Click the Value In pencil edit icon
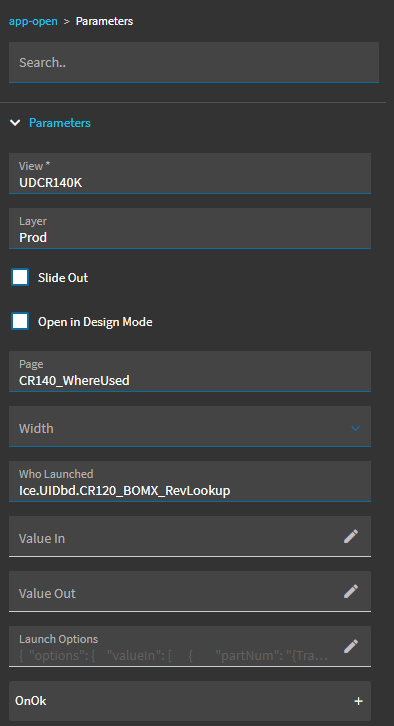394x726 pixels. pyautogui.click(x=351, y=536)
